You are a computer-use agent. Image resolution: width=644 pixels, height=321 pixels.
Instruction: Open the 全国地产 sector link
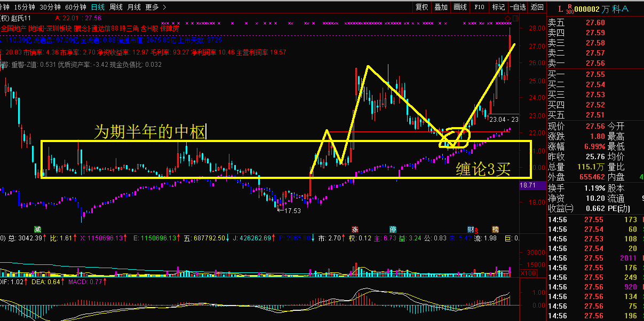click(14, 28)
